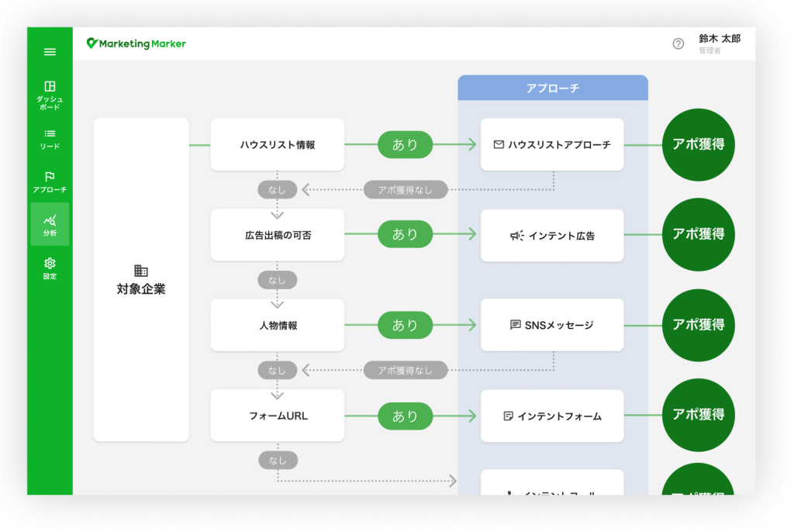Image resolution: width=794 pixels, height=532 pixels.
Task: Open the hamburger menu in sidebar
Action: tap(50, 52)
